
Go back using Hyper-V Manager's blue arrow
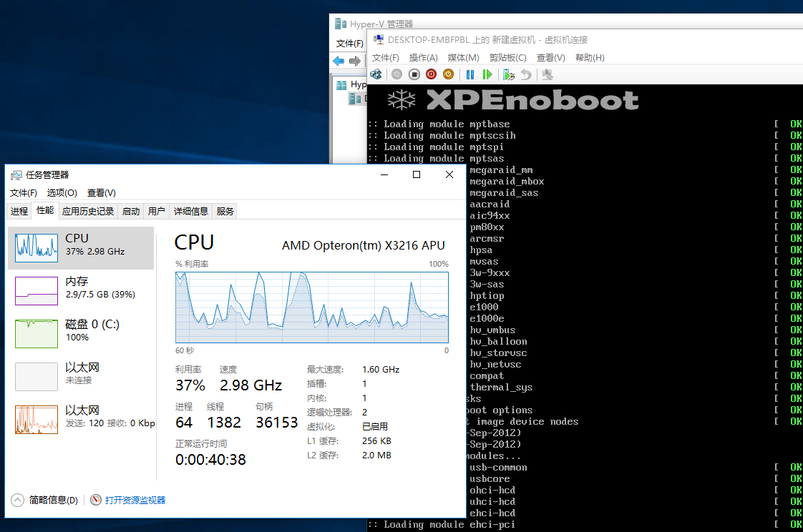coord(339,61)
